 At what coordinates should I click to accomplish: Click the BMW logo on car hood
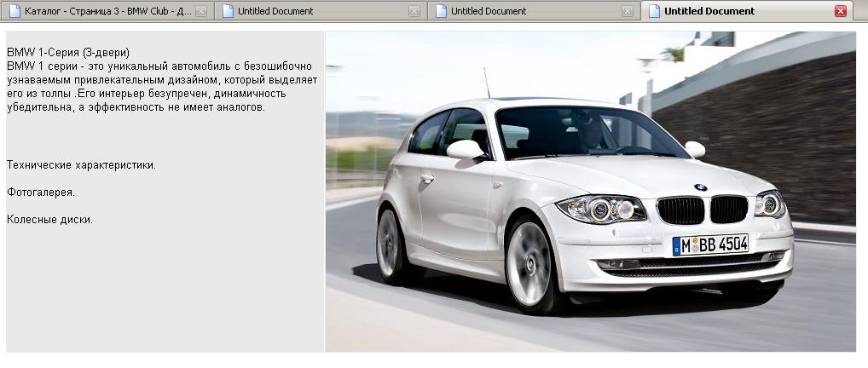700,187
